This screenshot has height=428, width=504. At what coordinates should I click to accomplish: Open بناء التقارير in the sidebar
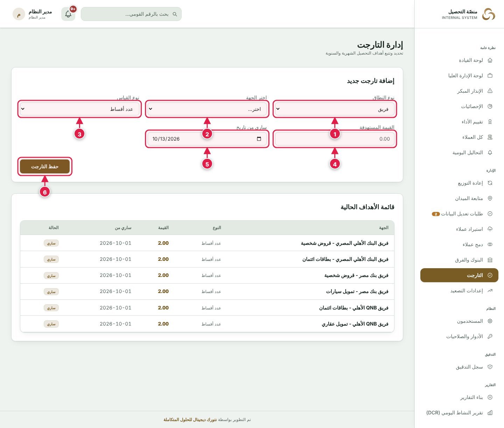[459, 397]
